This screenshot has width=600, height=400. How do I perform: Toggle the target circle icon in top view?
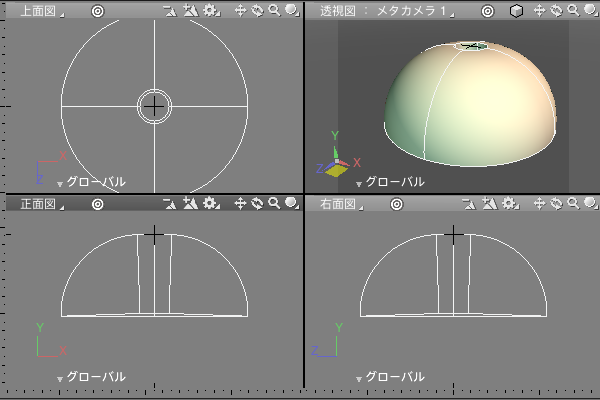tap(97, 11)
